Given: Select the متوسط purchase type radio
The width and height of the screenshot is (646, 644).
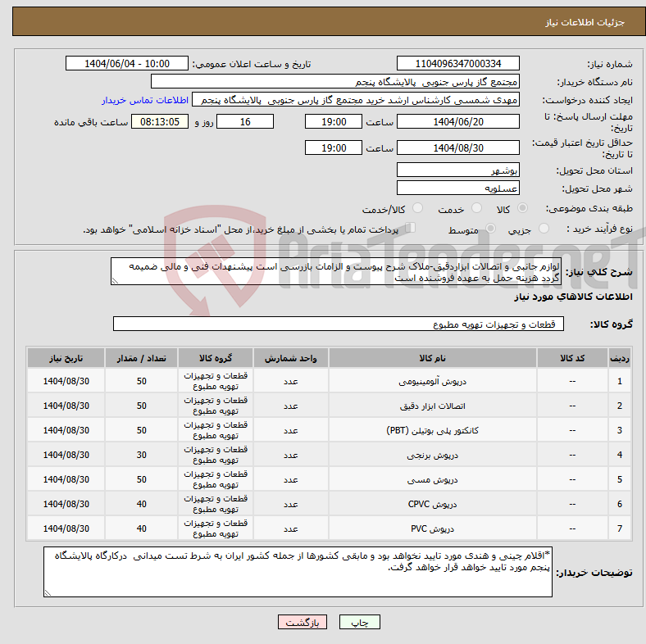Looking at the screenshot, I should pyautogui.click(x=491, y=229).
